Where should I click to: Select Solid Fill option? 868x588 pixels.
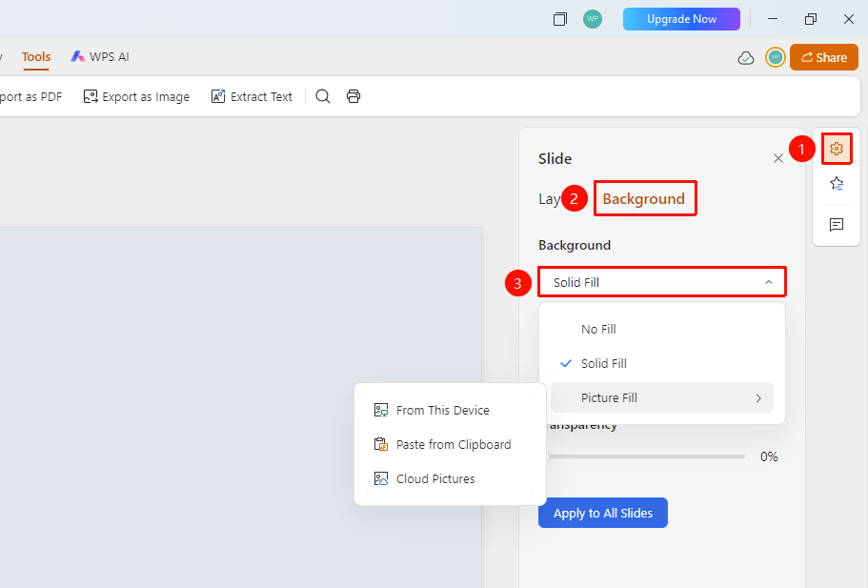point(661,363)
